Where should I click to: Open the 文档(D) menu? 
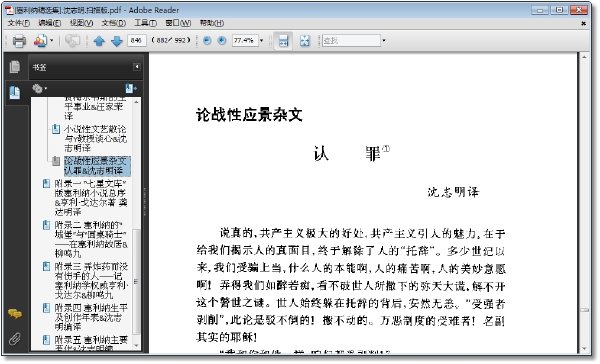pyautogui.click(x=114, y=23)
